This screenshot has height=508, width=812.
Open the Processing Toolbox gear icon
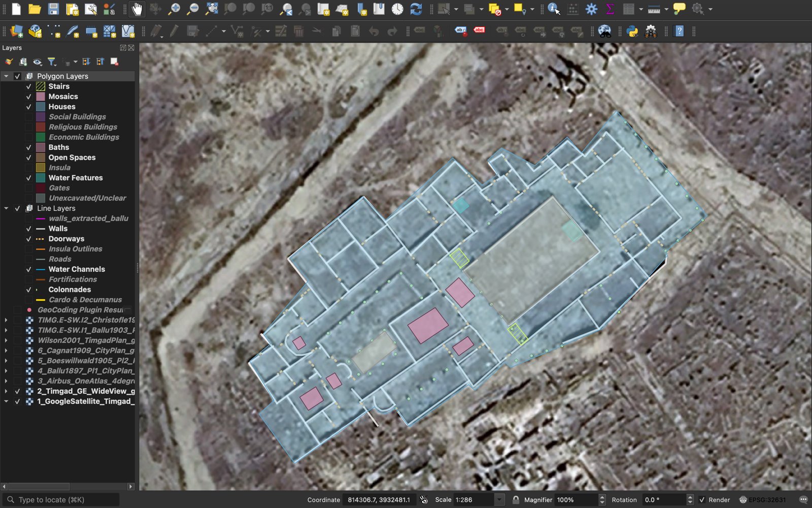tap(591, 9)
